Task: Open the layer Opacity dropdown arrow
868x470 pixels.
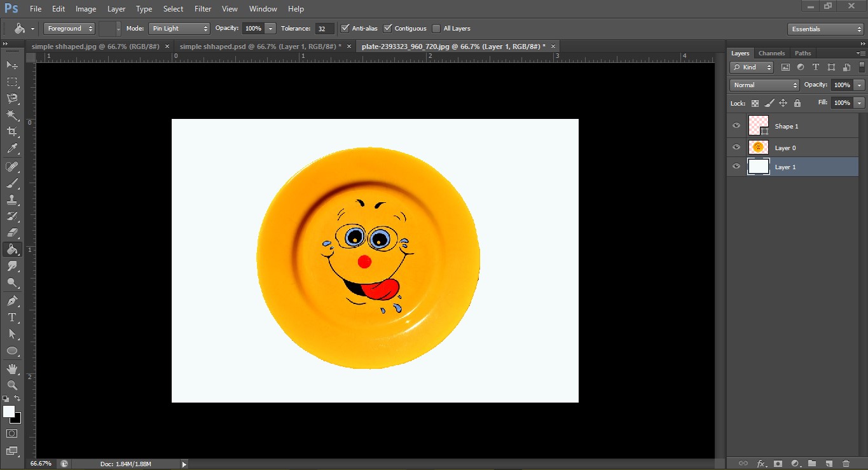Action: tap(860, 85)
